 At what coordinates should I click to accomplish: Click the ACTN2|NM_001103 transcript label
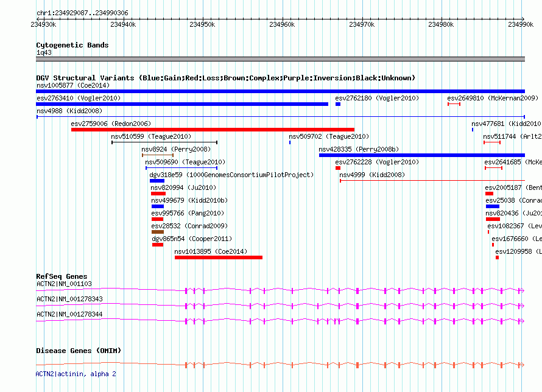tap(65, 284)
